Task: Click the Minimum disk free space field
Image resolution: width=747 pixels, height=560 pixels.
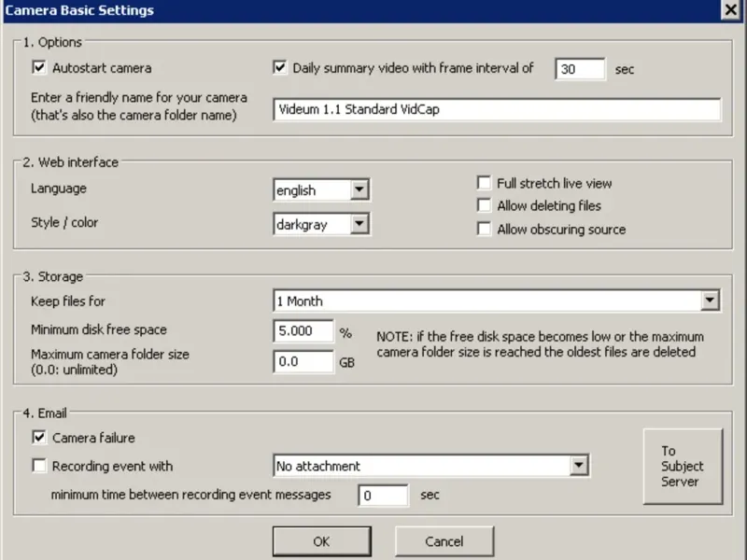Action: (x=303, y=331)
